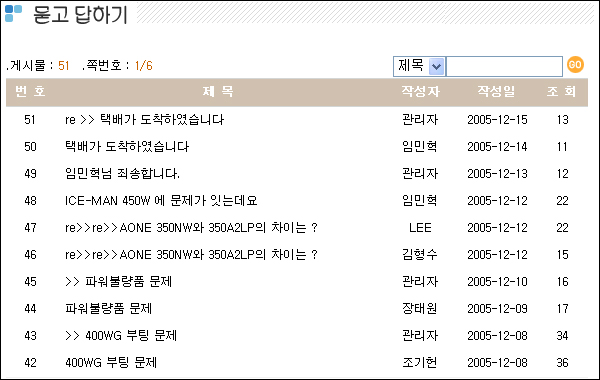Click the 조회 column header
This screenshot has width=600, height=380.
tap(561, 91)
